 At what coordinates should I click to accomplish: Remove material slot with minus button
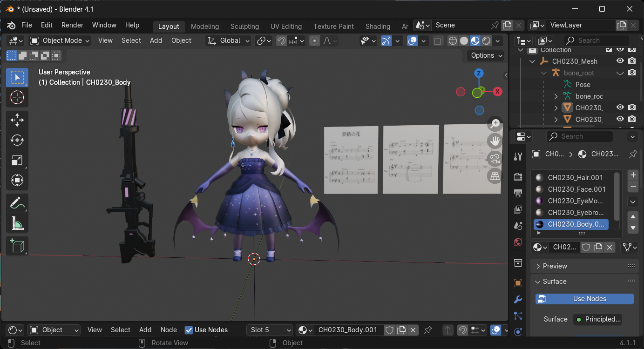click(x=633, y=187)
